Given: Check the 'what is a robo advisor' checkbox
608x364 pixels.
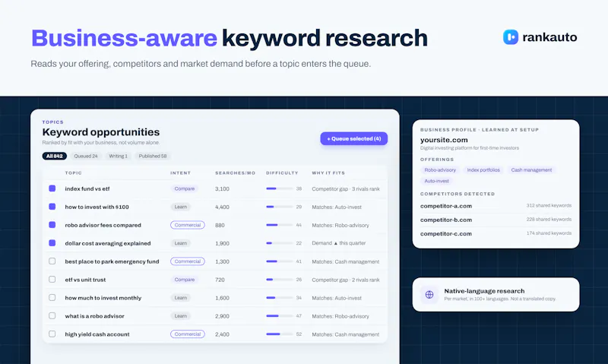Looking at the screenshot, I should tap(52, 316).
